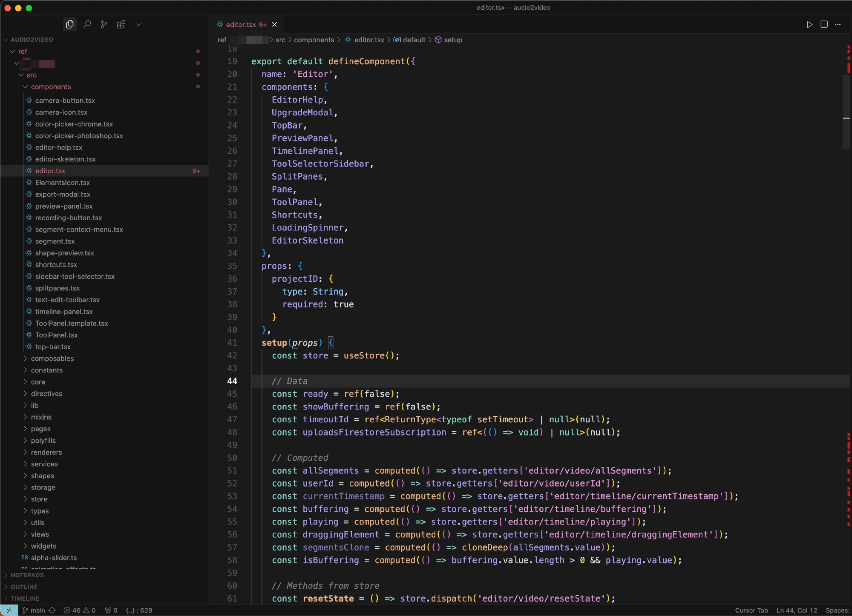Viewport: 852px width, 616px height.
Task: Open the Search view icon
Action: [87, 24]
